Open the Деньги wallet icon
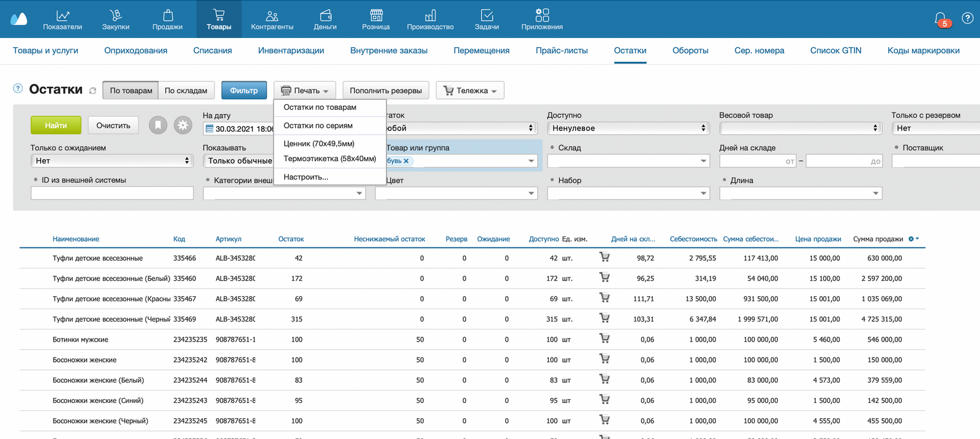Screen dimensions: 980x439 coord(325,15)
